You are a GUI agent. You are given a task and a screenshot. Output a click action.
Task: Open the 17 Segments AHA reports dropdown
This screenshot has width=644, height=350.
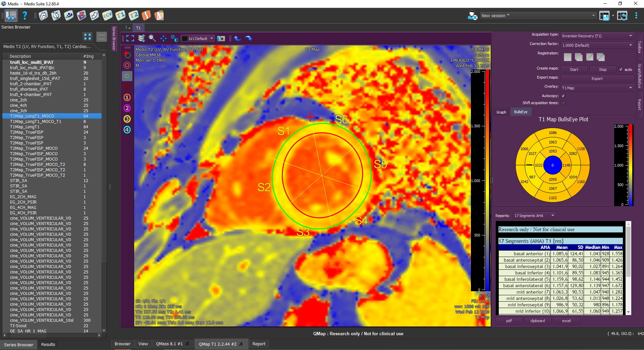click(x=534, y=216)
